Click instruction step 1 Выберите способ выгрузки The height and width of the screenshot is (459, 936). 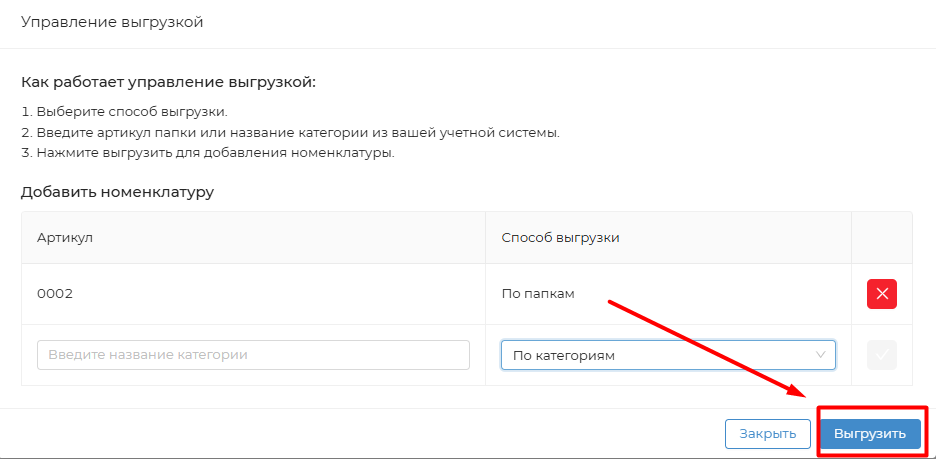[x=124, y=111]
